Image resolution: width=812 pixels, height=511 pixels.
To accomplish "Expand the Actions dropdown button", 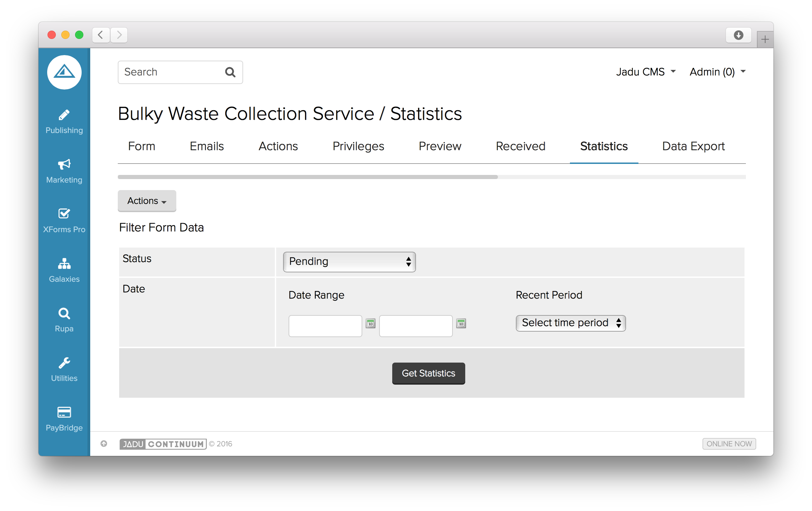I will [147, 201].
